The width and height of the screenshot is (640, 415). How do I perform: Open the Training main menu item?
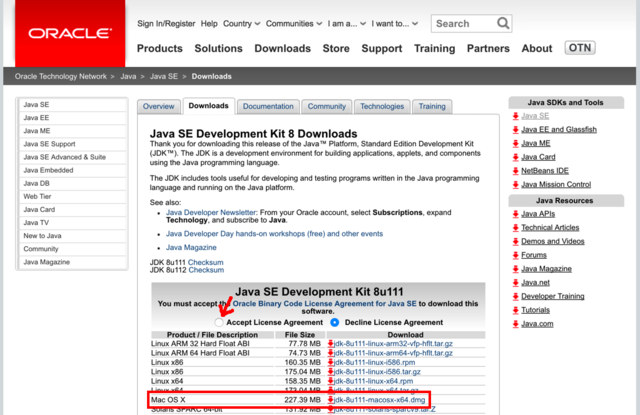[x=434, y=49]
